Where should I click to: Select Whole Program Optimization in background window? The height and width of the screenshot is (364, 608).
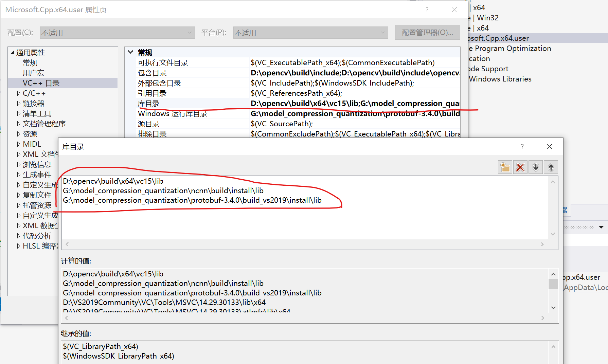(x=509, y=48)
